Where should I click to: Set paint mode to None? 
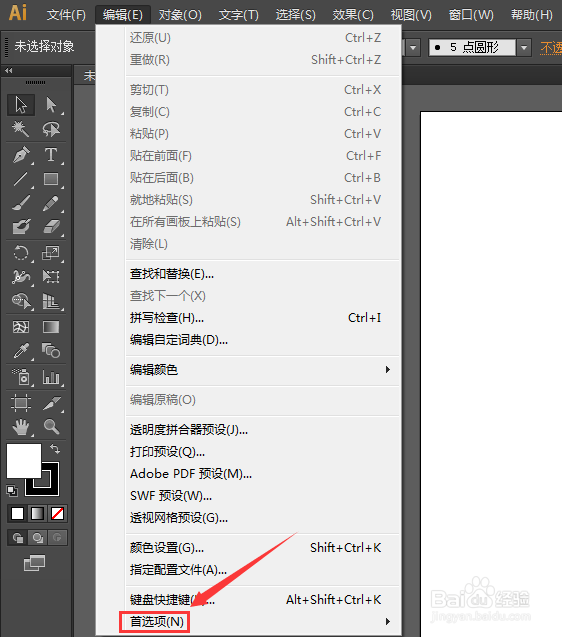pos(57,514)
